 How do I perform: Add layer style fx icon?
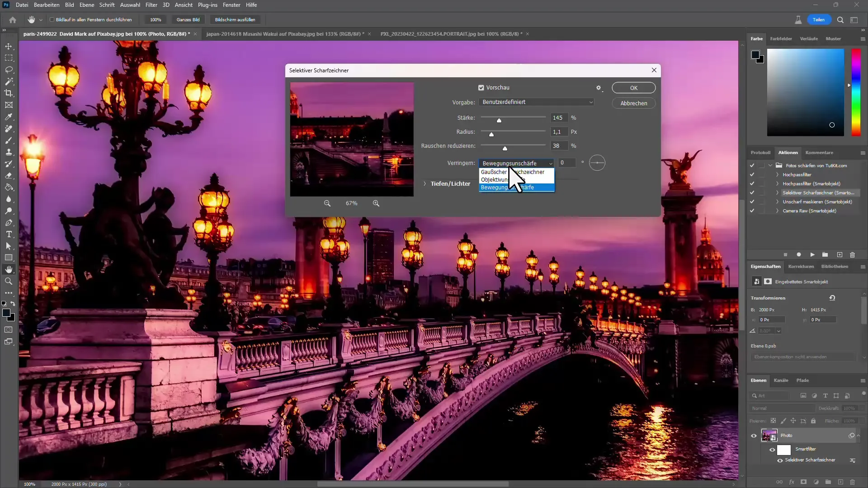(x=791, y=482)
